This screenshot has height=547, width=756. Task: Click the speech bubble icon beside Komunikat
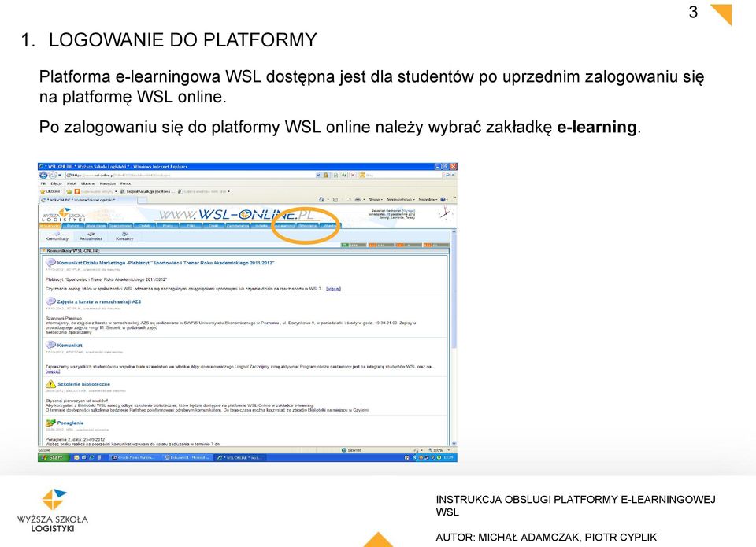[x=50, y=345]
